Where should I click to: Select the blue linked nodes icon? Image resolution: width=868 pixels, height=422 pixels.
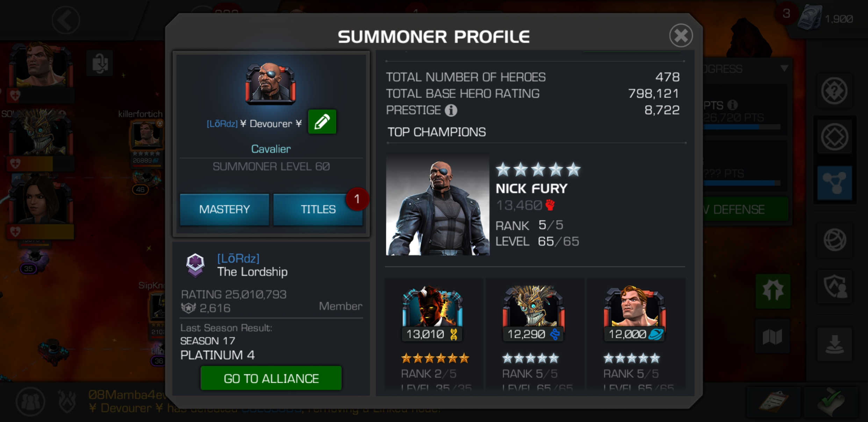834,182
